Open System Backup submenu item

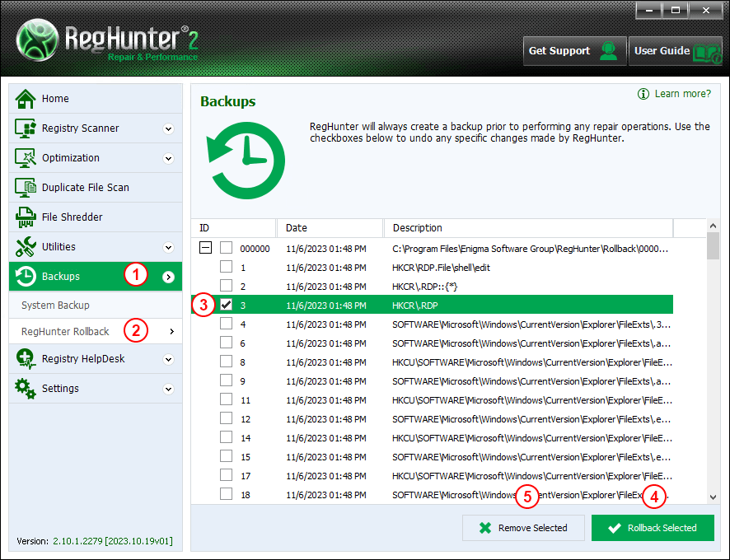(55, 306)
